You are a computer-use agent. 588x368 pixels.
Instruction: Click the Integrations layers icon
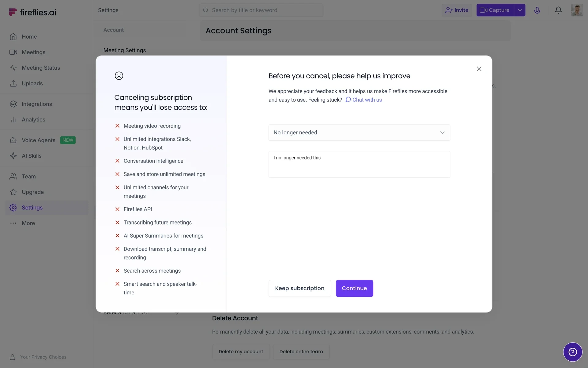[x=13, y=104]
